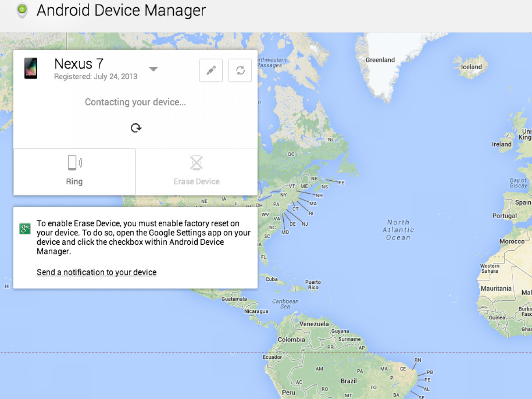Click Portugal label on the map
The width and height of the screenshot is (532, 399).
click(505, 216)
